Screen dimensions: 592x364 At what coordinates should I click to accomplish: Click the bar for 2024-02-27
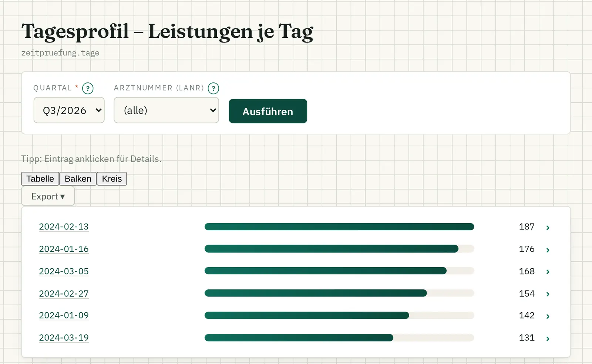(316, 293)
